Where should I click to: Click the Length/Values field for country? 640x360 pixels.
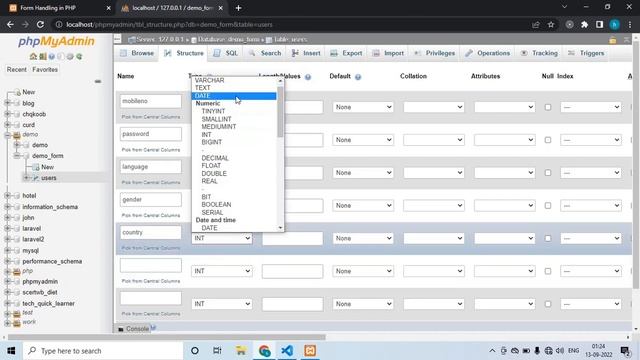point(292,238)
